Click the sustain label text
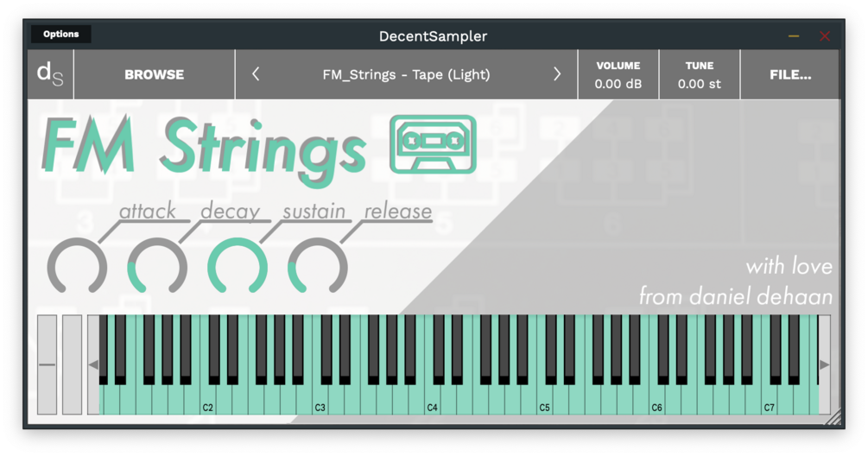The width and height of the screenshot is (868, 456). click(x=314, y=211)
